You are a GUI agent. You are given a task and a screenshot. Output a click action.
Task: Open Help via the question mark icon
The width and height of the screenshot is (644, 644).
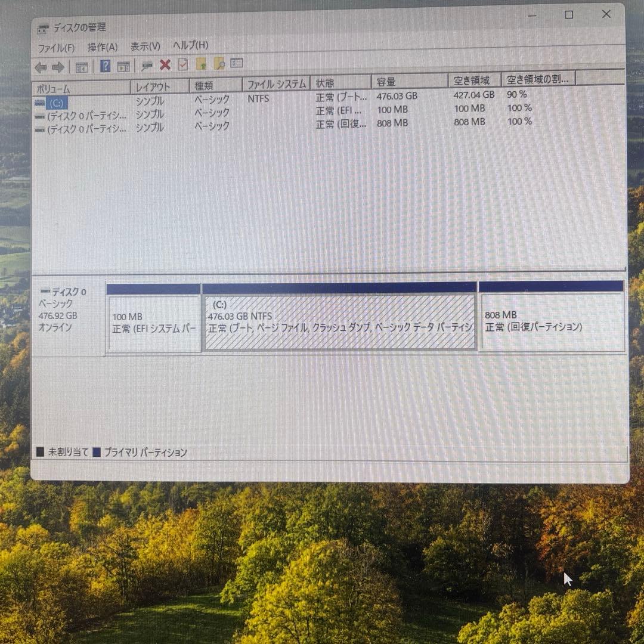106,66
